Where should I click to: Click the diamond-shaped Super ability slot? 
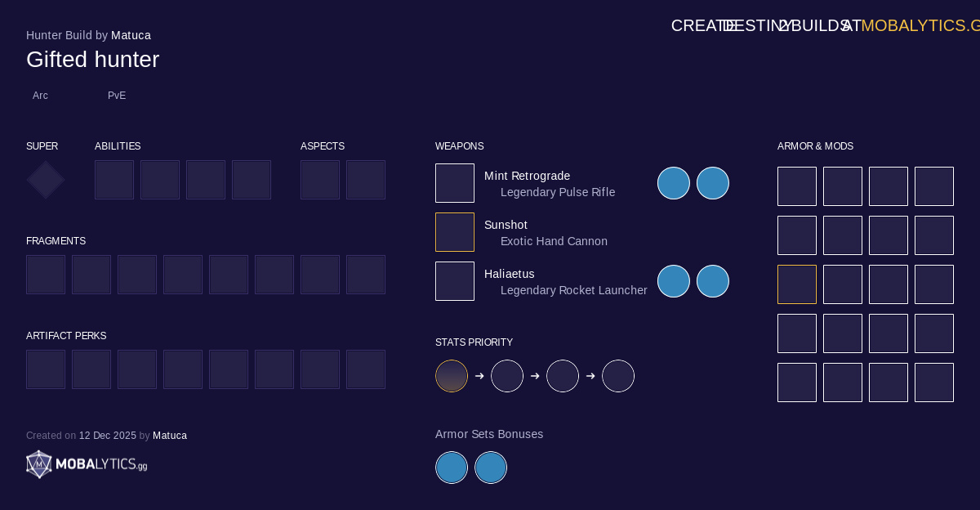coord(46,180)
